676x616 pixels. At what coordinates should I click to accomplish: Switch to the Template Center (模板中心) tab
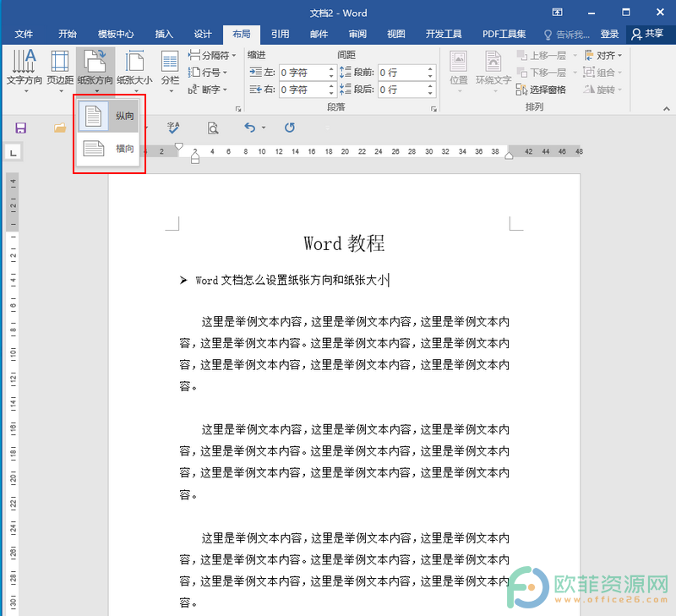coord(116,34)
